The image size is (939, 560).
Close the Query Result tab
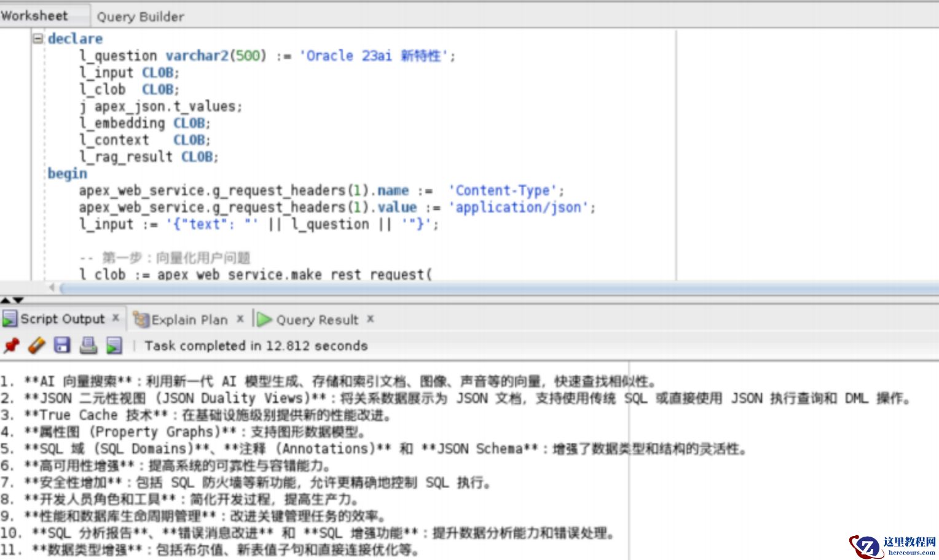click(371, 319)
